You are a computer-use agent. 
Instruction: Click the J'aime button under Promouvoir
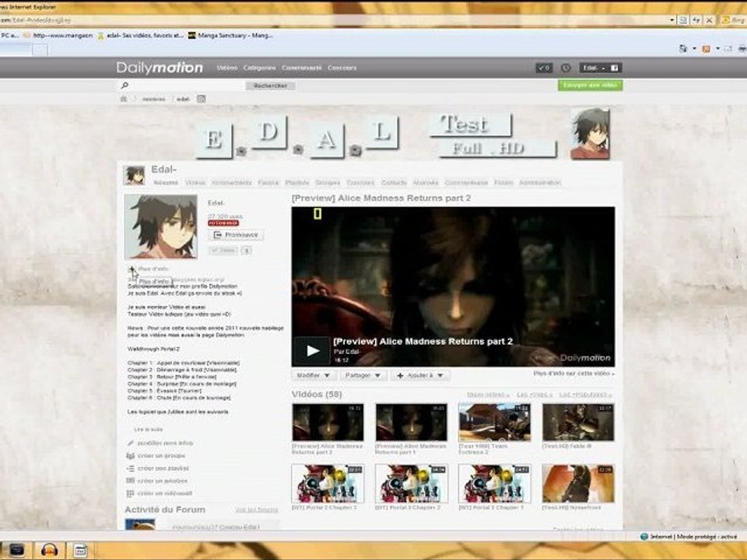coord(223,250)
